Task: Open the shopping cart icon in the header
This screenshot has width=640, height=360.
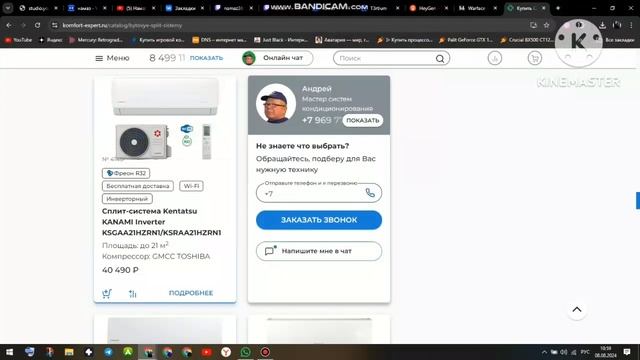Action: (535, 58)
